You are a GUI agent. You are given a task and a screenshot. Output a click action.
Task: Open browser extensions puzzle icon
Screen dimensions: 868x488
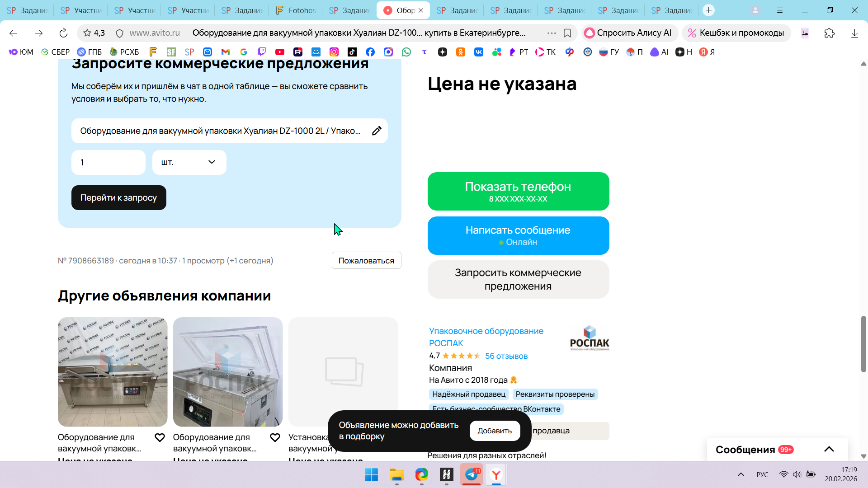point(829,33)
